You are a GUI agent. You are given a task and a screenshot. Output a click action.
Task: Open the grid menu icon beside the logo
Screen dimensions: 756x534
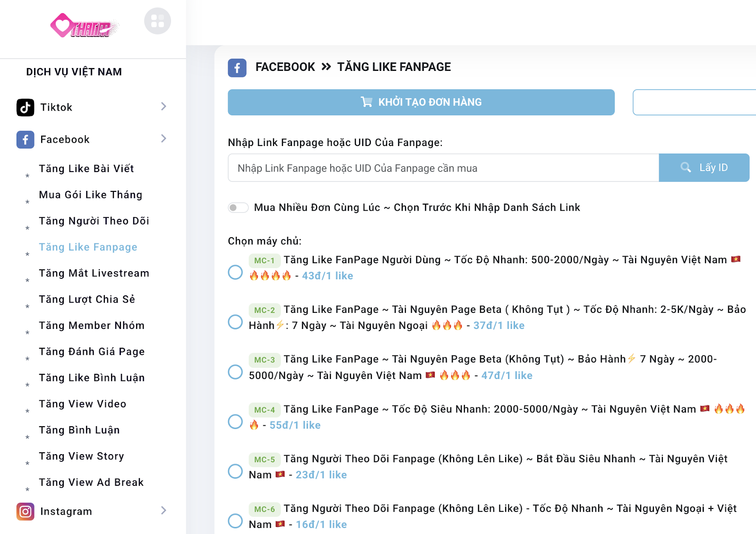(x=157, y=21)
